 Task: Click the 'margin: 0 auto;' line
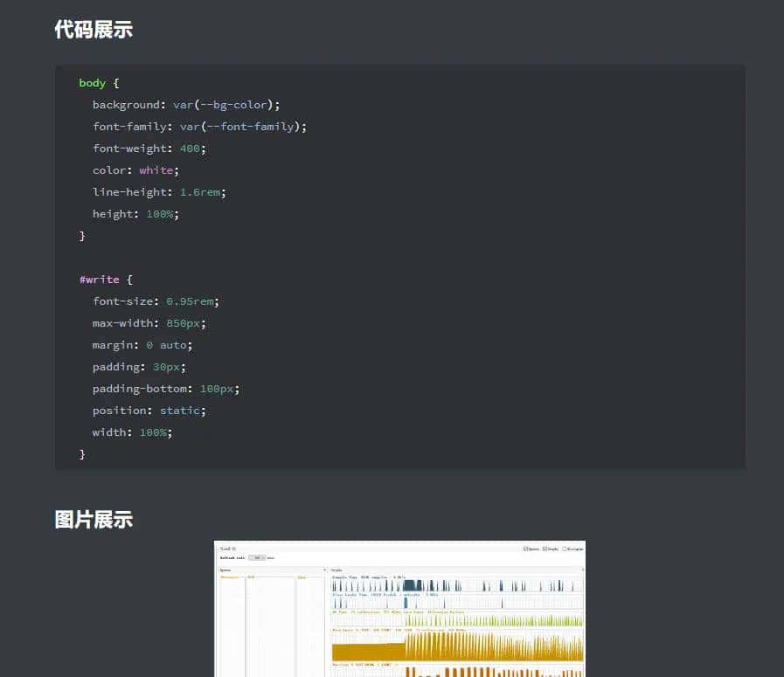pyautogui.click(x=142, y=345)
